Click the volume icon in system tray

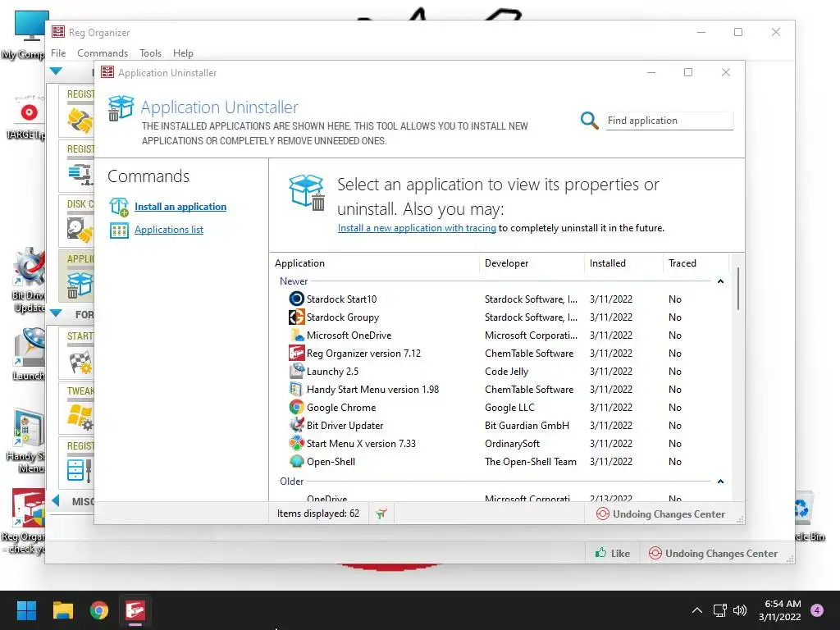[739, 610]
